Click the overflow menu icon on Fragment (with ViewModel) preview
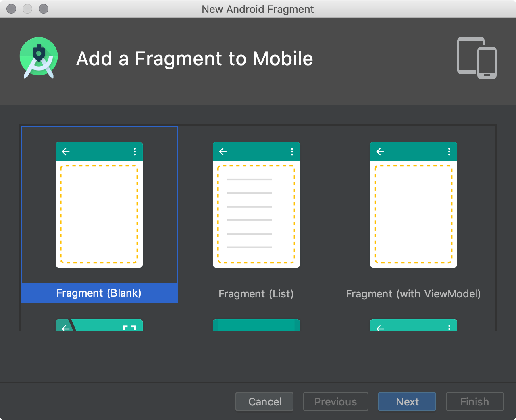Image resolution: width=516 pixels, height=420 pixels. [x=449, y=152]
